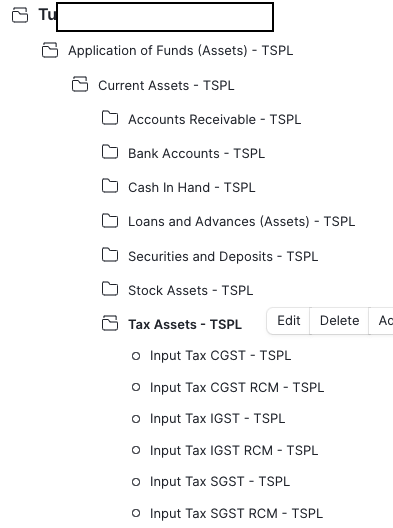Screen dimensions: 393x528
Task: Open Stock Assets folder icon
Action: pos(110,289)
